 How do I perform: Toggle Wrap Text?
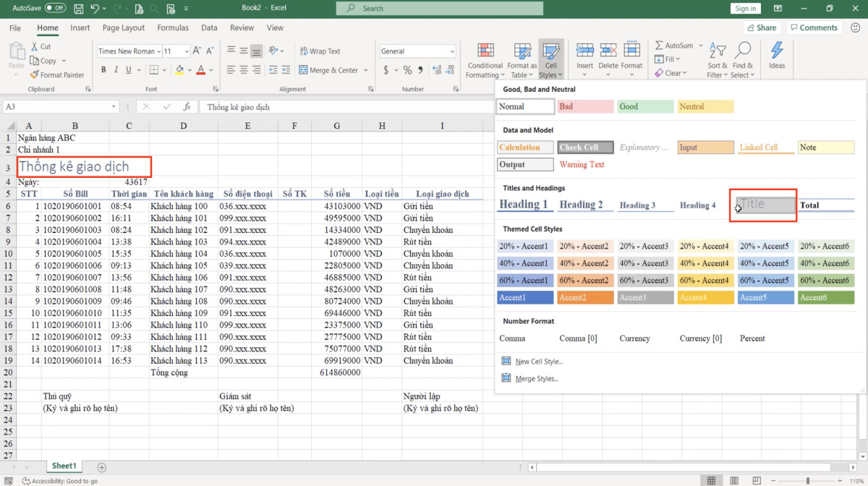click(320, 51)
